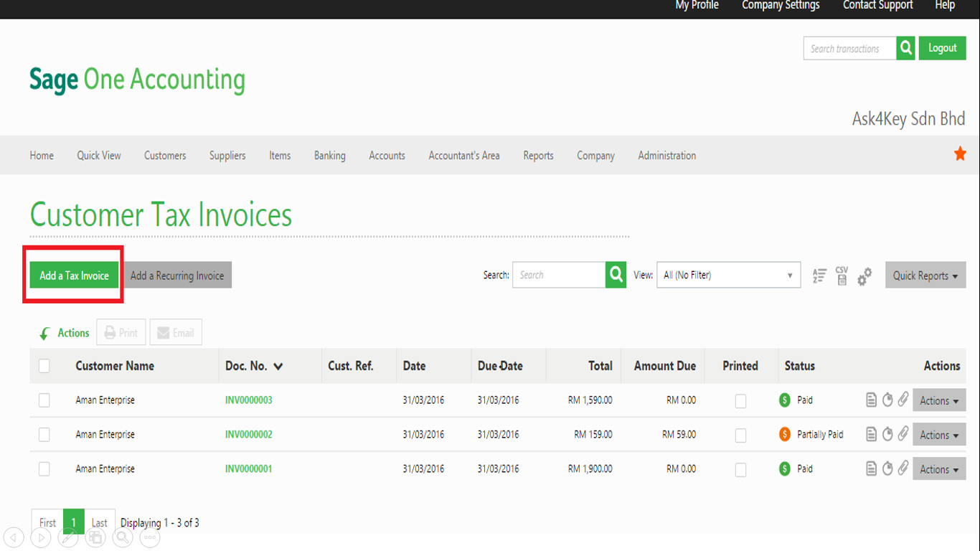Viewport: 980px width, 551px height.
Task: Go to the Home menu item
Action: coord(42,155)
